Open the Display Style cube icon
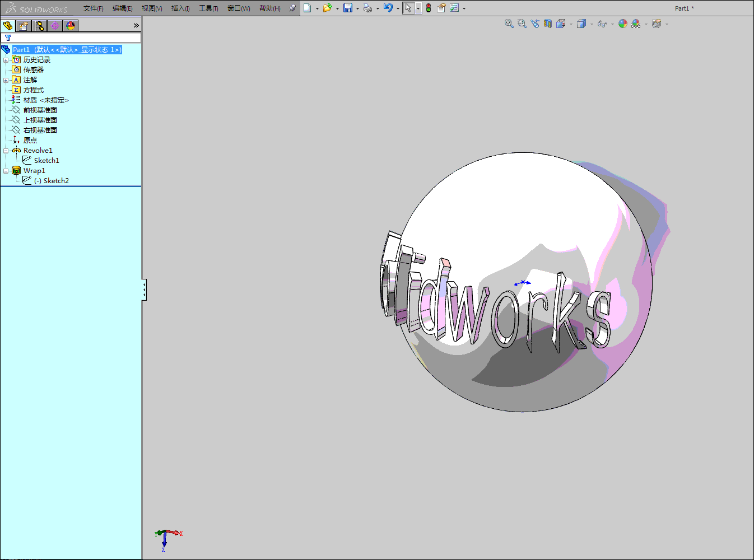This screenshot has width=754, height=560. [581, 24]
